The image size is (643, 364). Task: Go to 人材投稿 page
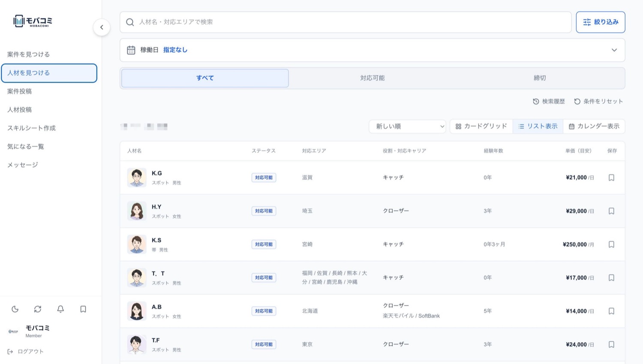click(x=49, y=110)
